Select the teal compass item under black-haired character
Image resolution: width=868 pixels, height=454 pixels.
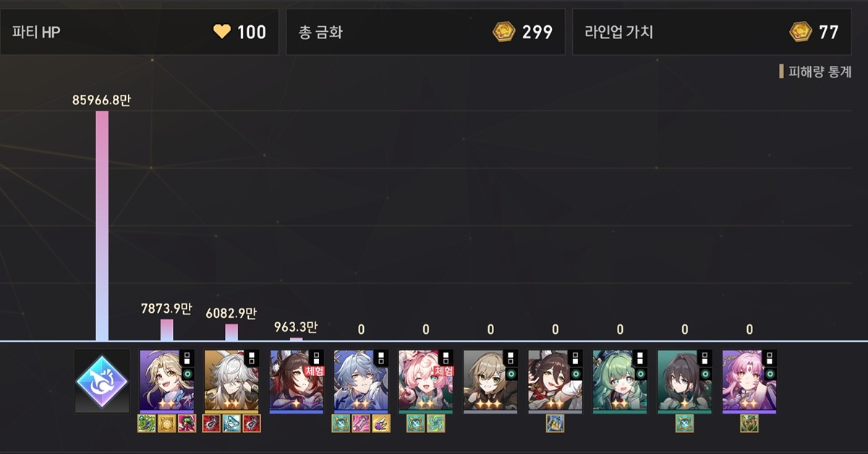click(684, 424)
